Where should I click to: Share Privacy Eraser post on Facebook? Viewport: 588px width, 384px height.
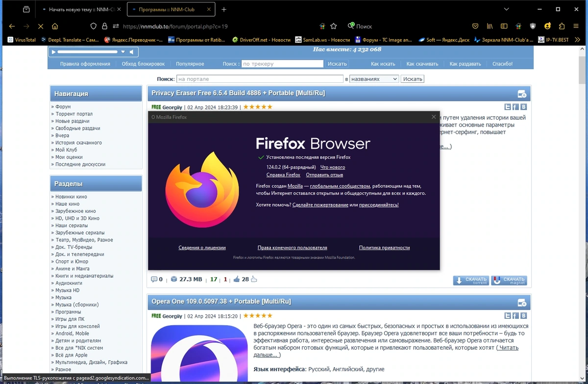coord(515,107)
